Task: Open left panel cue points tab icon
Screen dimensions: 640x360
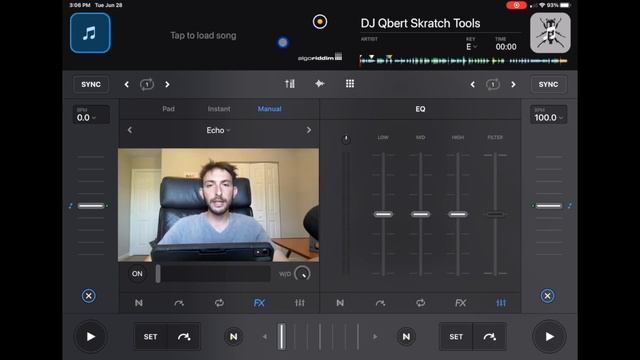Action: pos(139,303)
